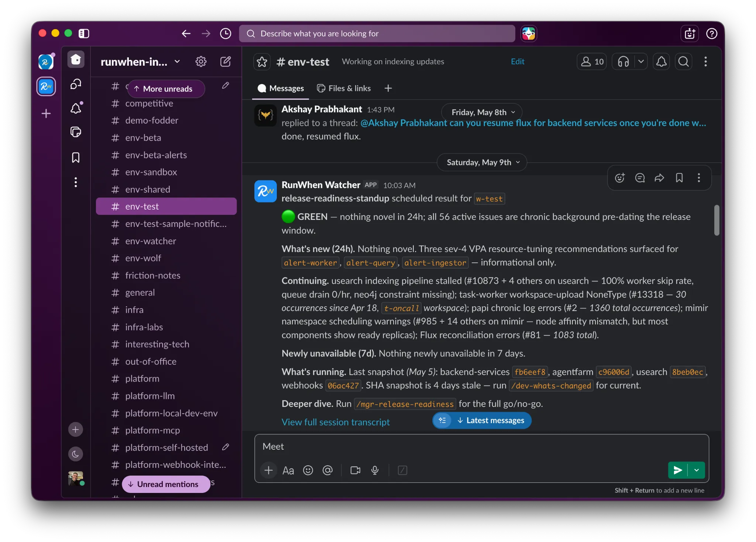
Task: Open emoji picker in composer
Action: [x=308, y=470]
